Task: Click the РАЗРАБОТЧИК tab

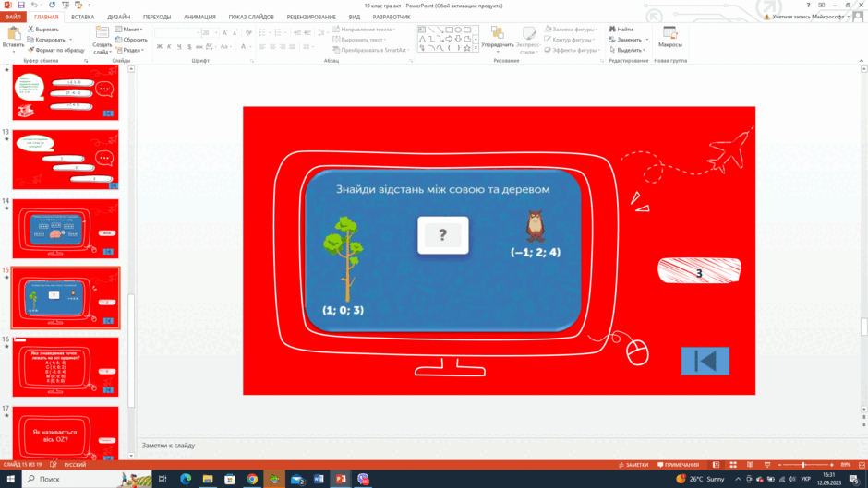Action: (392, 17)
